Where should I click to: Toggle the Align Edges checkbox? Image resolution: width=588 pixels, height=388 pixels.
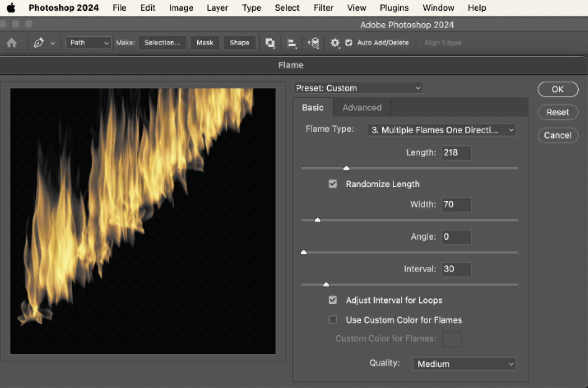click(x=416, y=43)
